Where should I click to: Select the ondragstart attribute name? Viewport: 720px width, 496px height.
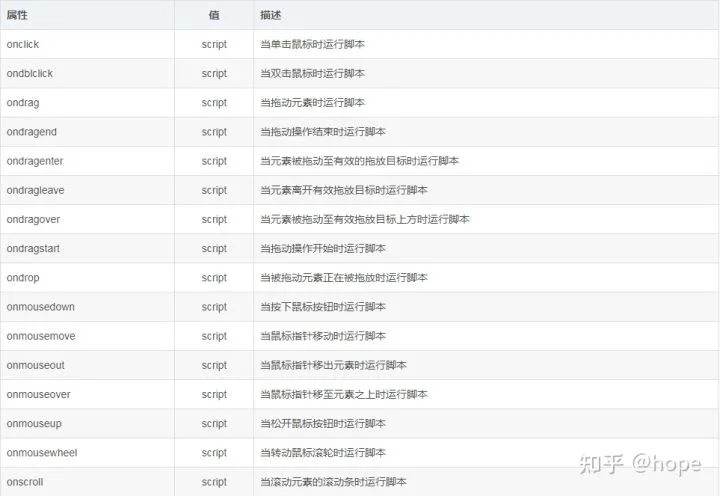coord(34,249)
